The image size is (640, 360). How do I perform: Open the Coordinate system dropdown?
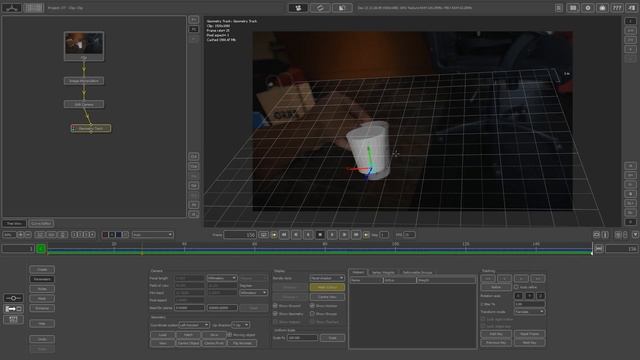[x=194, y=325]
